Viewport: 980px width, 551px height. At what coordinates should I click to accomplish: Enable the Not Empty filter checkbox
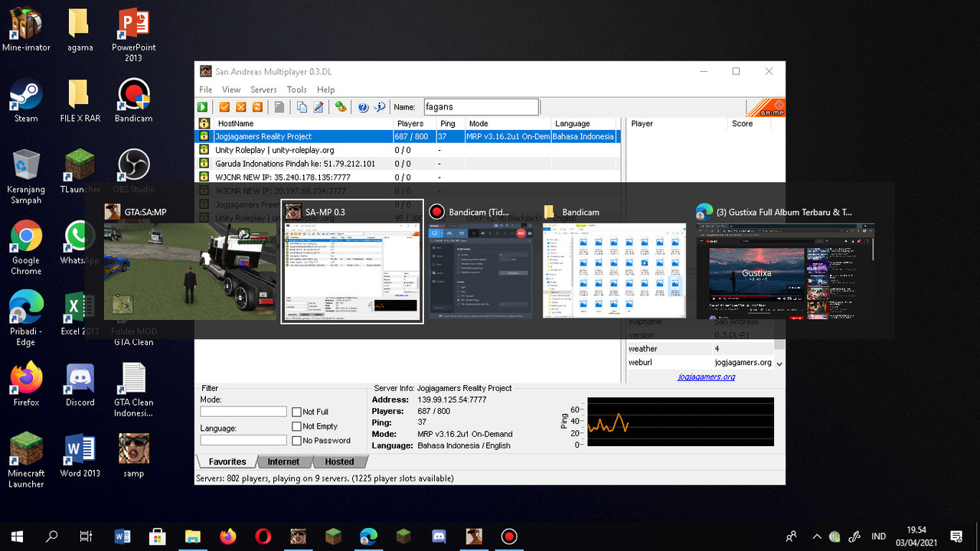click(296, 426)
